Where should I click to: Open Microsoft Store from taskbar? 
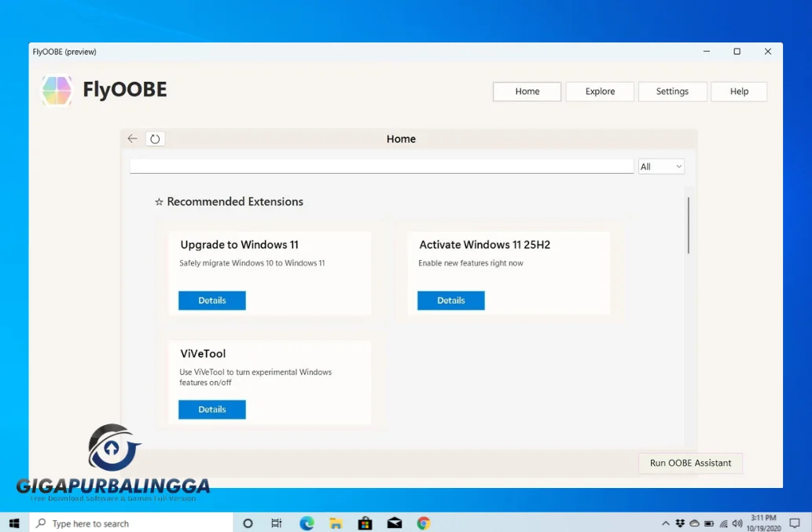pyautogui.click(x=365, y=523)
